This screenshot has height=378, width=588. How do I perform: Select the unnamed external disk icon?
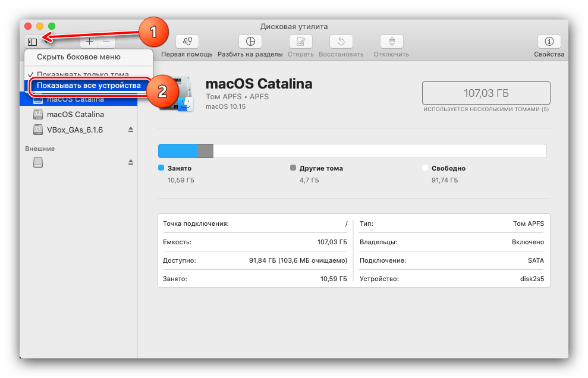(38, 162)
